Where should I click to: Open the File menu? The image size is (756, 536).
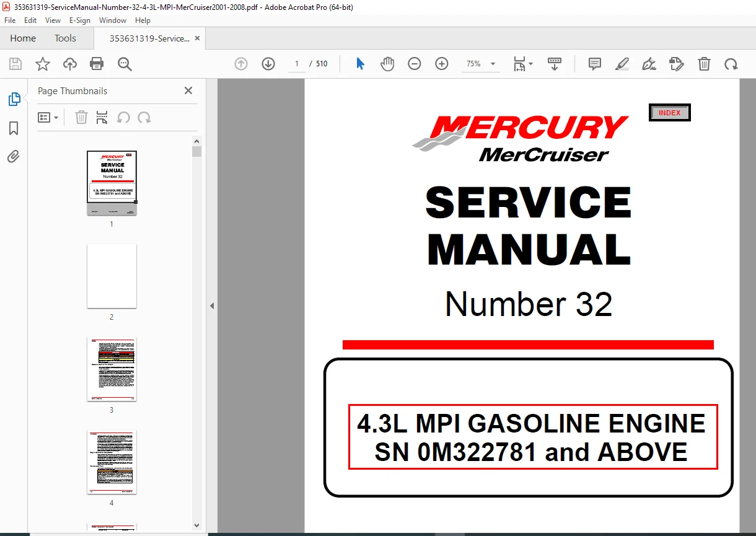tap(10, 20)
